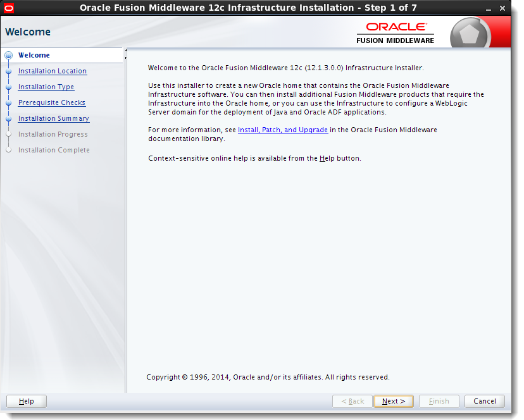Screen dimensions: 524x420
Task: Cancel the installation
Action: (484, 401)
